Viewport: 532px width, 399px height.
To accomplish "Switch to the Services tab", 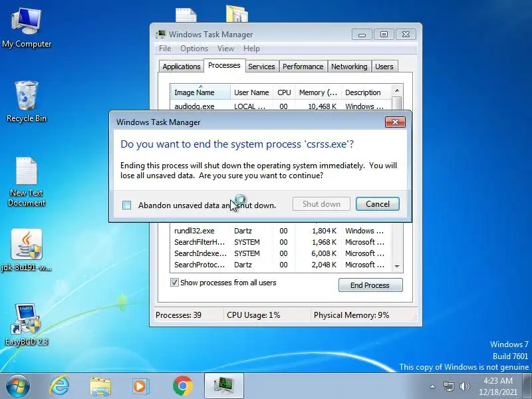I will (261, 66).
